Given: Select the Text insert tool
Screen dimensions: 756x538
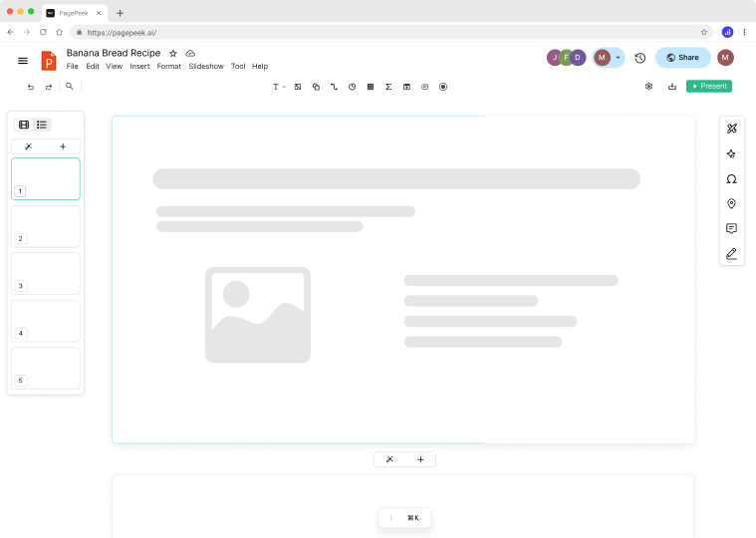Looking at the screenshot, I should tap(275, 87).
